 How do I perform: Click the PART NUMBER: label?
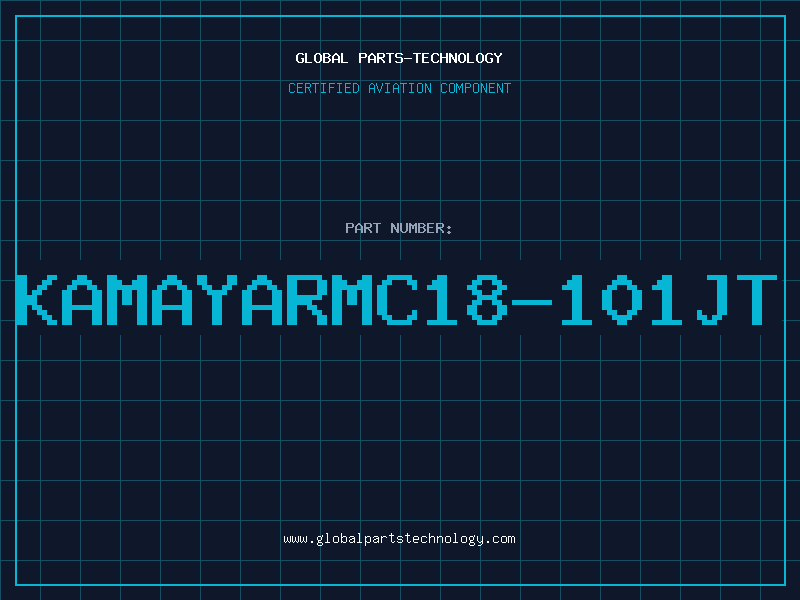[x=399, y=228]
